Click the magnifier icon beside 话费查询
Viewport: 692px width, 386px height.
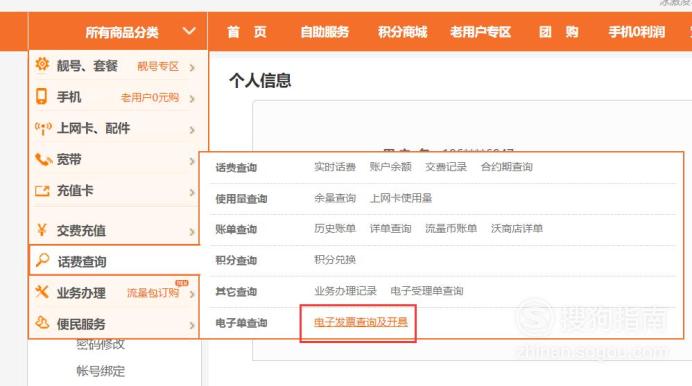[x=42, y=260]
